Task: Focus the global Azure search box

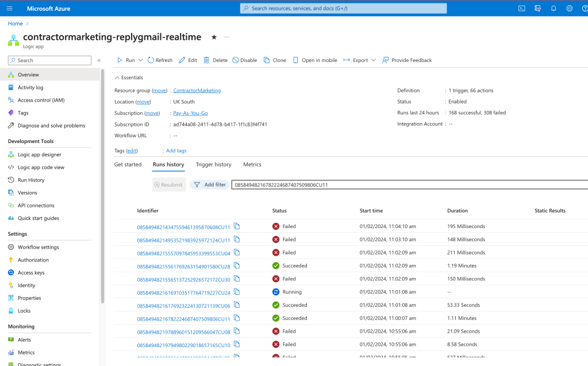Action: pyautogui.click(x=343, y=8)
